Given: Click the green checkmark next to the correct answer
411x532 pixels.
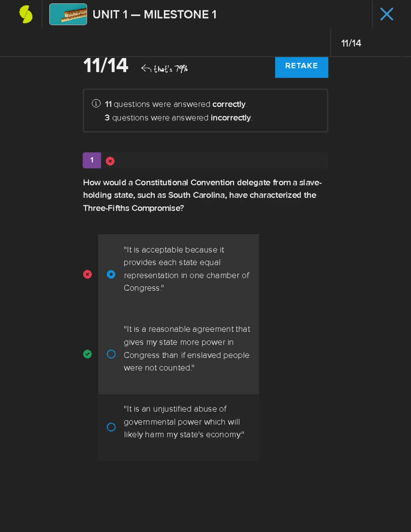Looking at the screenshot, I should coord(87,354).
